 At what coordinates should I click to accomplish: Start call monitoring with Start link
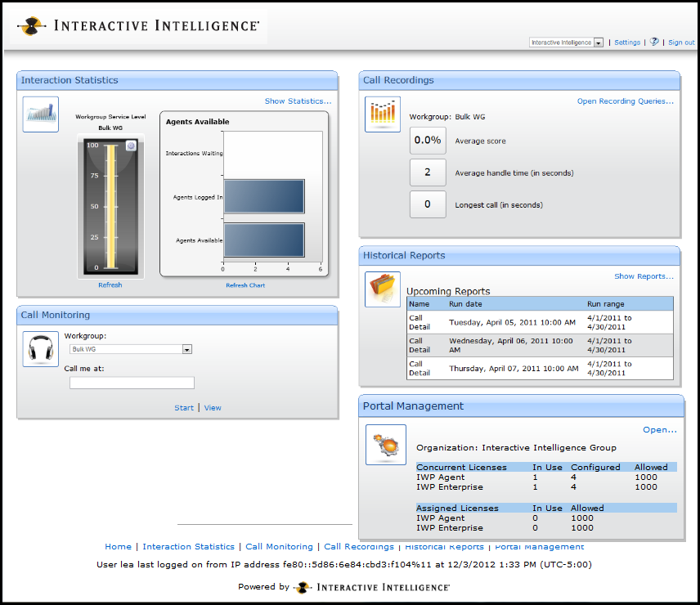pyautogui.click(x=184, y=408)
